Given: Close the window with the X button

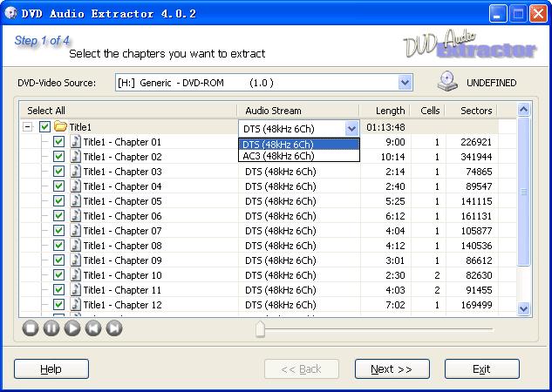Looking at the screenshot, I should click(x=539, y=14).
